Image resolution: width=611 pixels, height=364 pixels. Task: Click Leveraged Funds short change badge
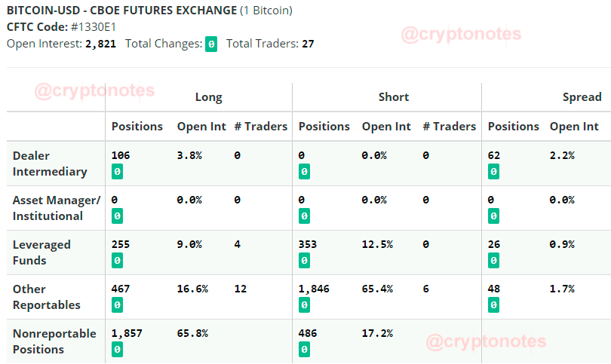point(304,261)
